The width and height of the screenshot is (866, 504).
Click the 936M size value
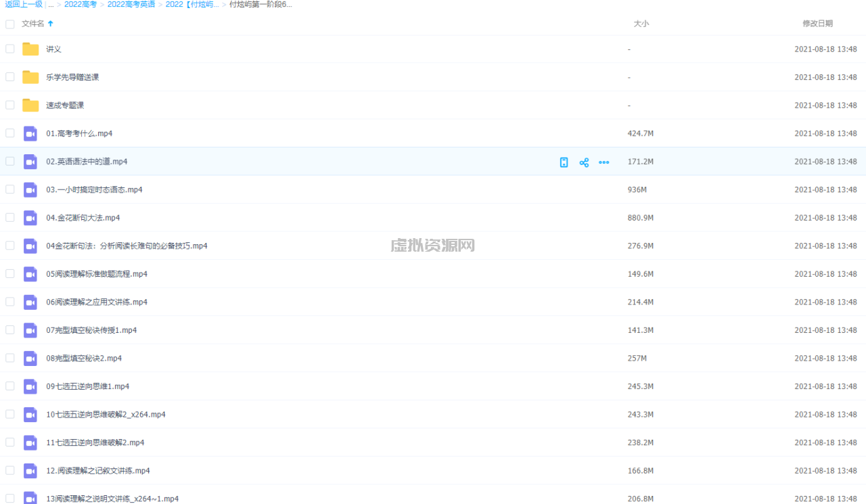pos(637,190)
